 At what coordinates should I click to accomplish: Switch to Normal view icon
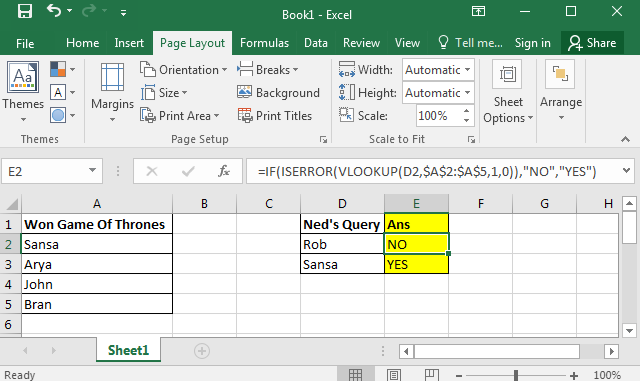355,374
